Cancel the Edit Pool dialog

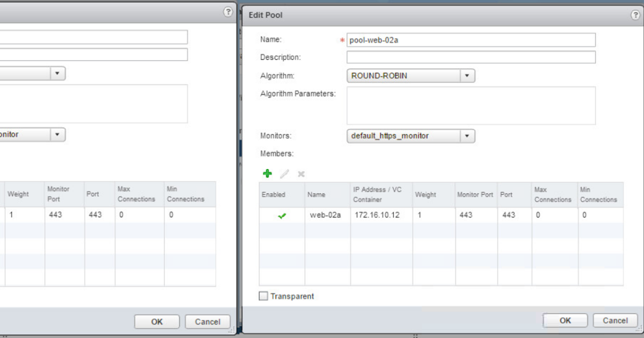coord(615,320)
